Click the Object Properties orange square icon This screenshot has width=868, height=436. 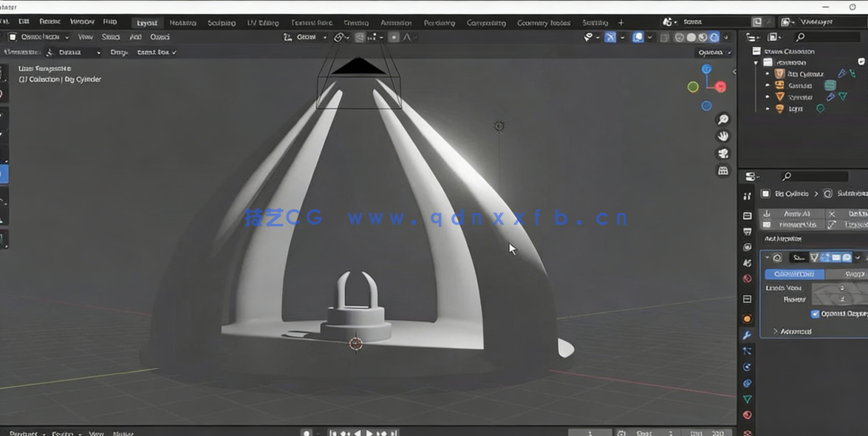[747, 318]
